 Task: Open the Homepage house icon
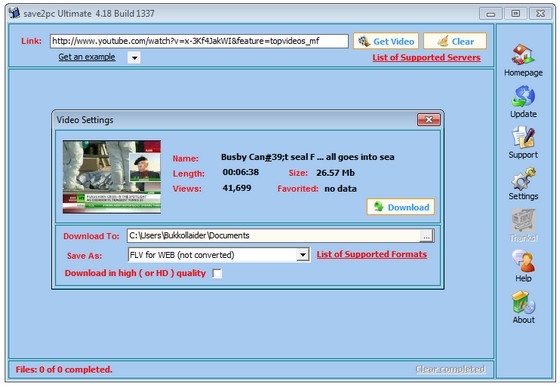coord(523,55)
